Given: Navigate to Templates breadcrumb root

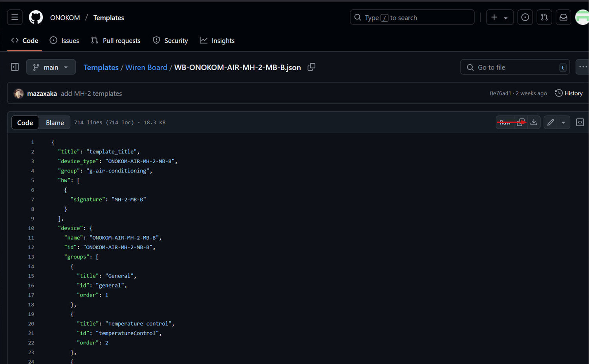Looking at the screenshot, I should [101, 67].
